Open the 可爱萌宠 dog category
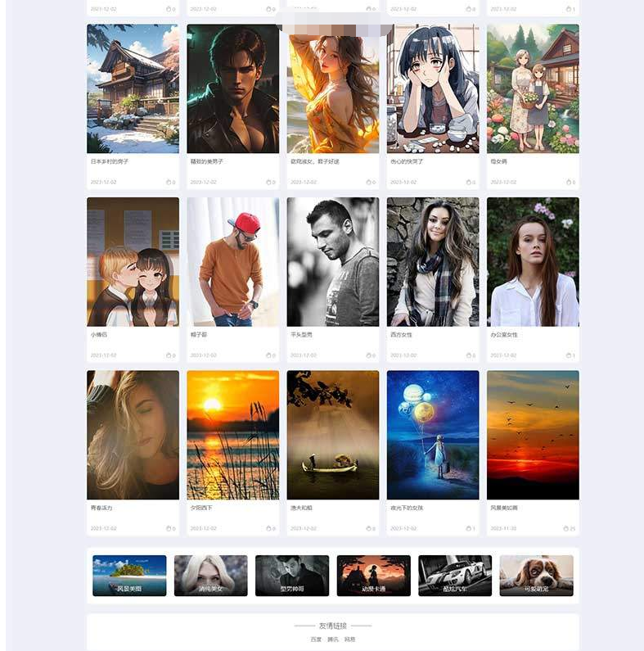 [x=537, y=576]
